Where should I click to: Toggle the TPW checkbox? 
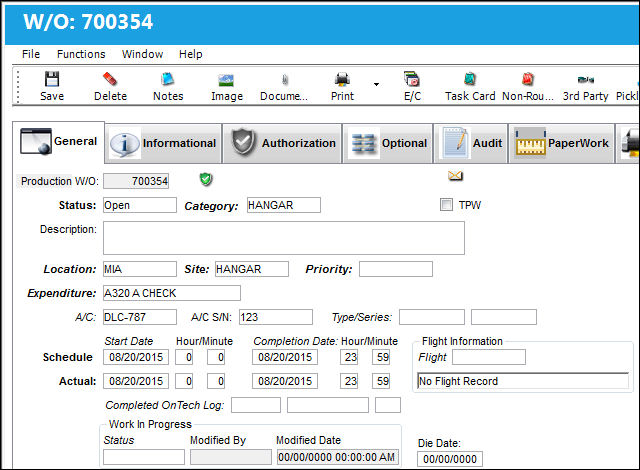[x=446, y=204]
